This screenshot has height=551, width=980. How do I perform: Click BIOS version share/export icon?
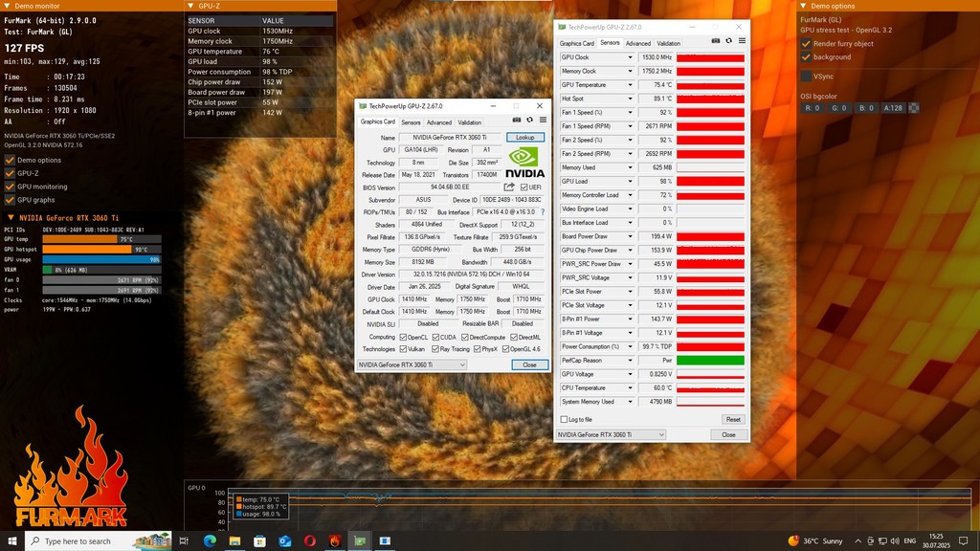point(509,187)
